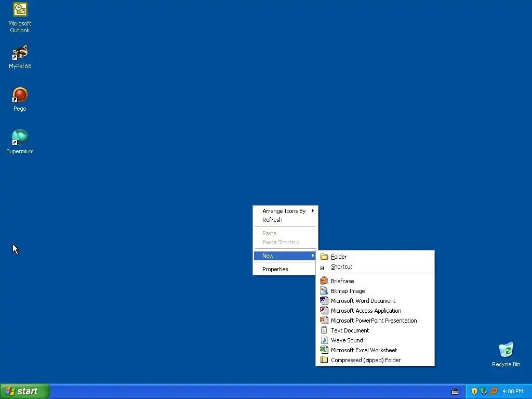Click the 4:08 PM taskbar clock
The width and height of the screenshot is (532, 399).
pyautogui.click(x=513, y=391)
